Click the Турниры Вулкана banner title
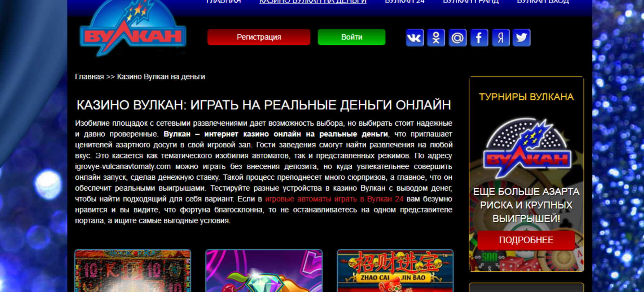Image resolution: width=644 pixels, height=292 pixels. pyautogui.click(x=526, y=97)
